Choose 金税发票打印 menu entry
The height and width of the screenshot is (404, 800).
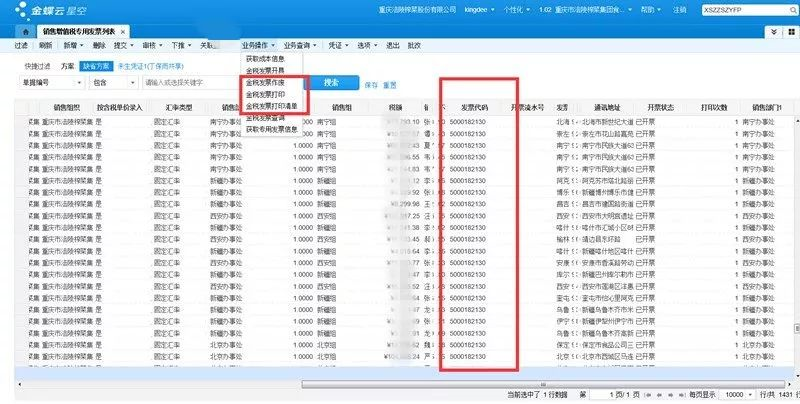(265, 94)
